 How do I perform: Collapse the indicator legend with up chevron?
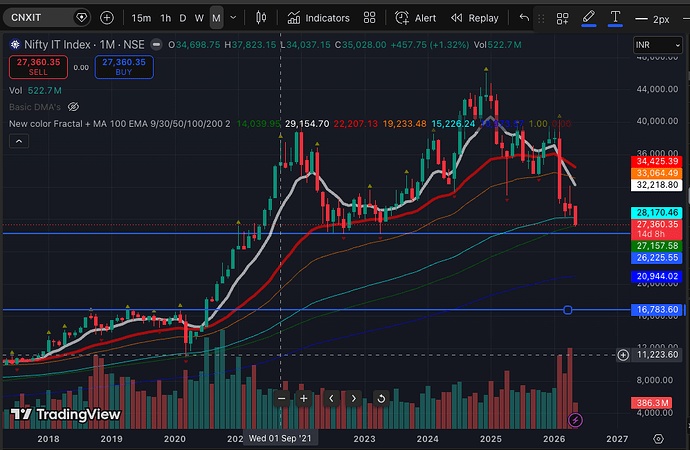coord(19,141)
